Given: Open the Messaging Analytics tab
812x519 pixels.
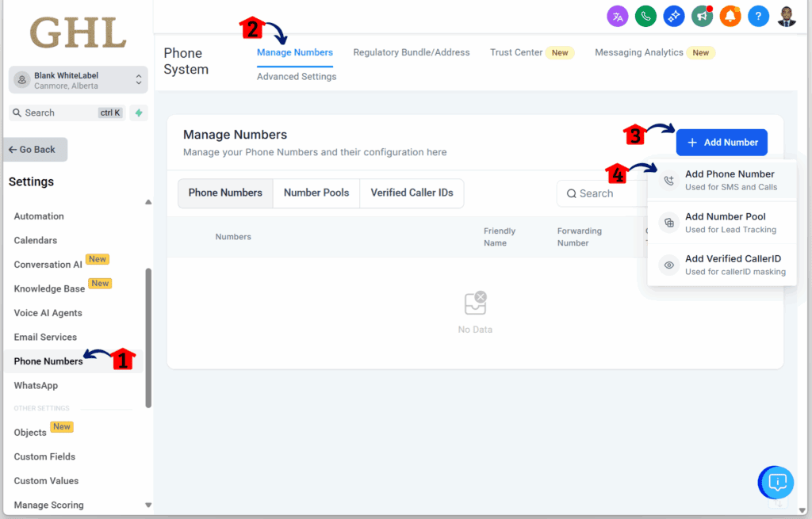Looking at the screenshot, I should click(654, 52).
